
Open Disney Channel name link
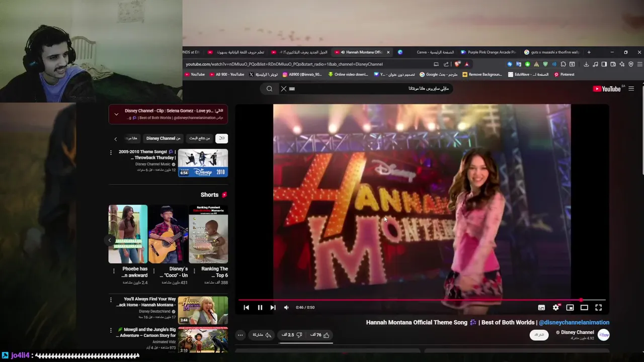[577, 332]
